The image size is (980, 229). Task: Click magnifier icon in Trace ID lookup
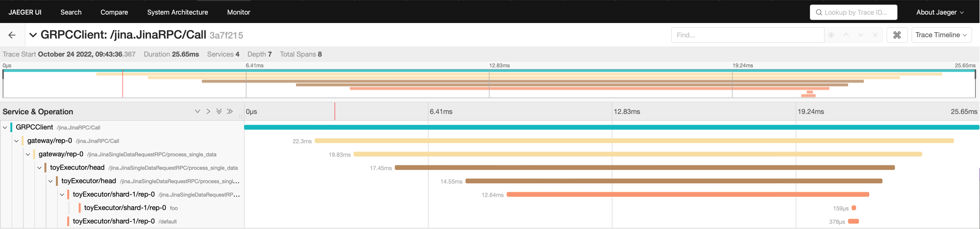coord(819,12)
